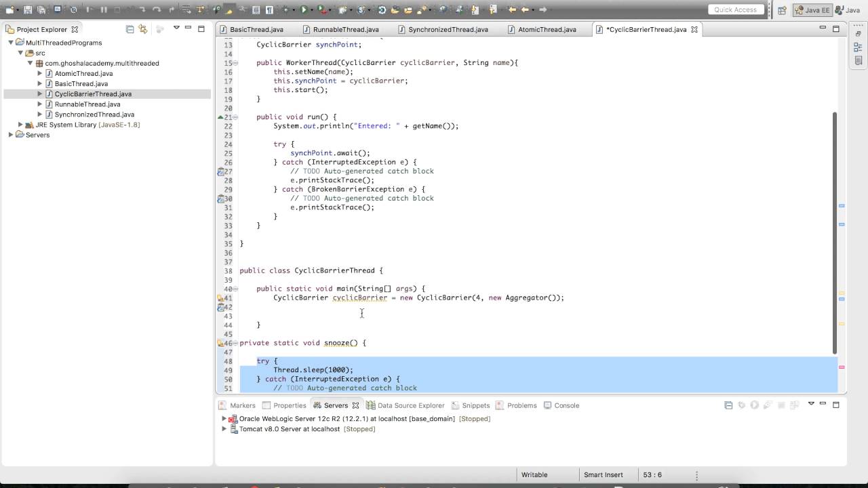This screenshot has height=488, width=868.
Task: Collapse the com.ghoshalacademy.multithreaded package
Action: pos(30,63)
